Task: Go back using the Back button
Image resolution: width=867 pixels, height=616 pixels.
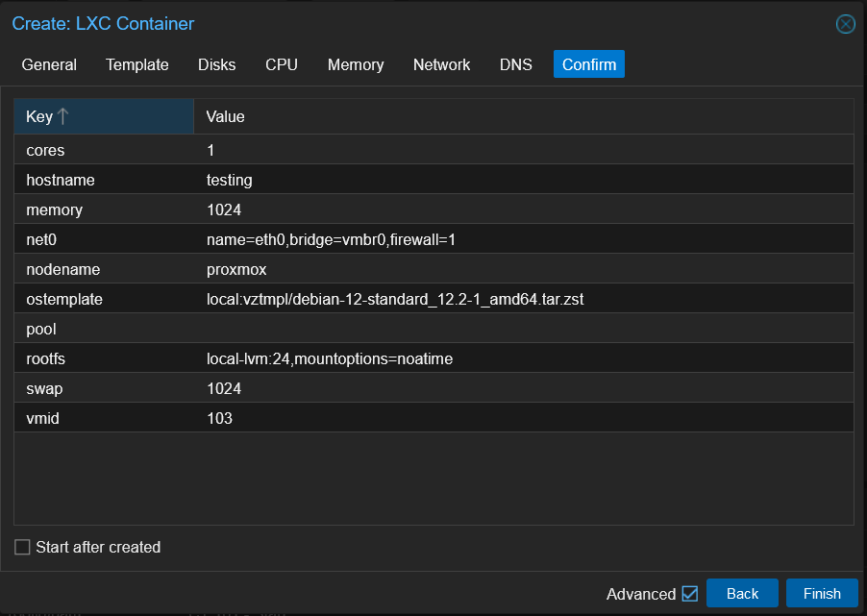Action: (x=742, y=593)
